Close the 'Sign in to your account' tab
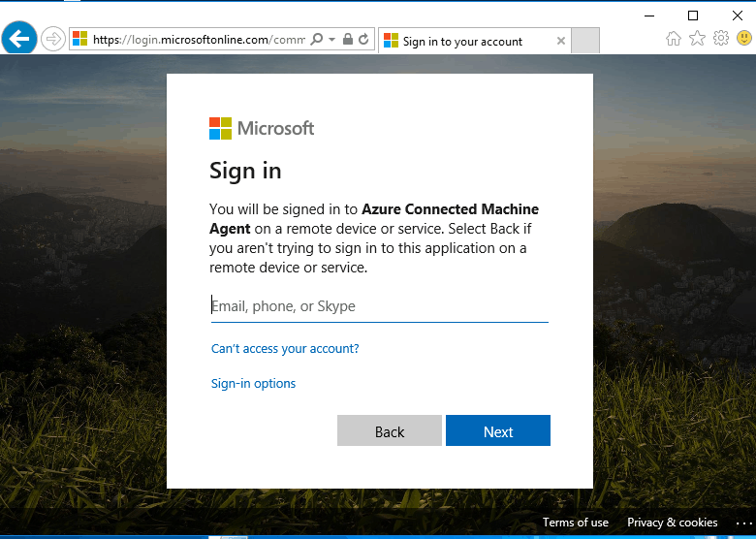Screen dimensions: 756x539 (561, 41)
